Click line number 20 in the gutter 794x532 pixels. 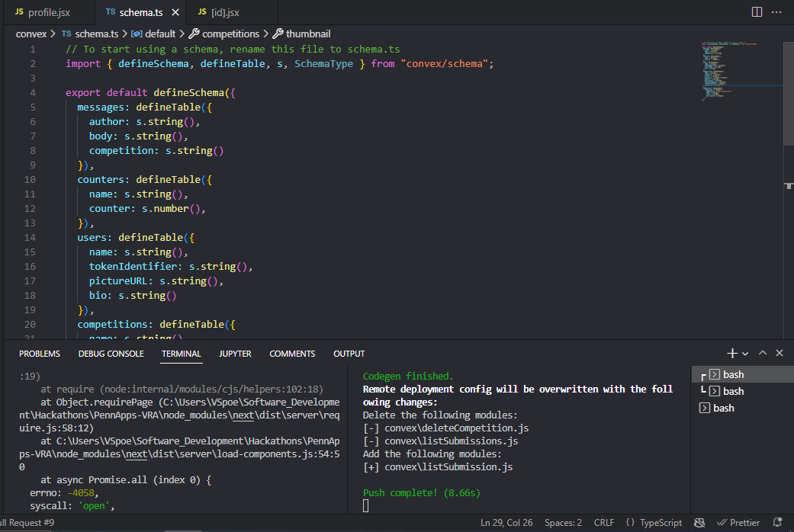[30, 325]
